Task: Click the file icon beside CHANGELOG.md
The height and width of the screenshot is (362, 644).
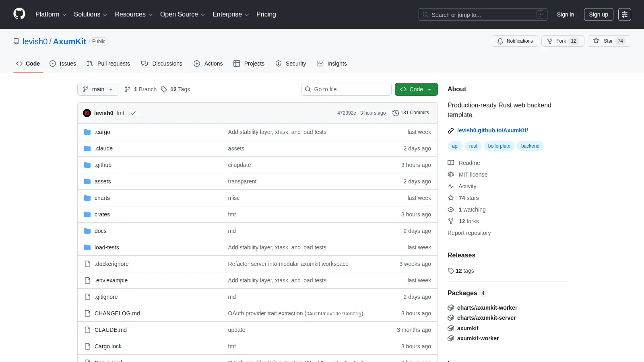Action: (x=87, y=313)
